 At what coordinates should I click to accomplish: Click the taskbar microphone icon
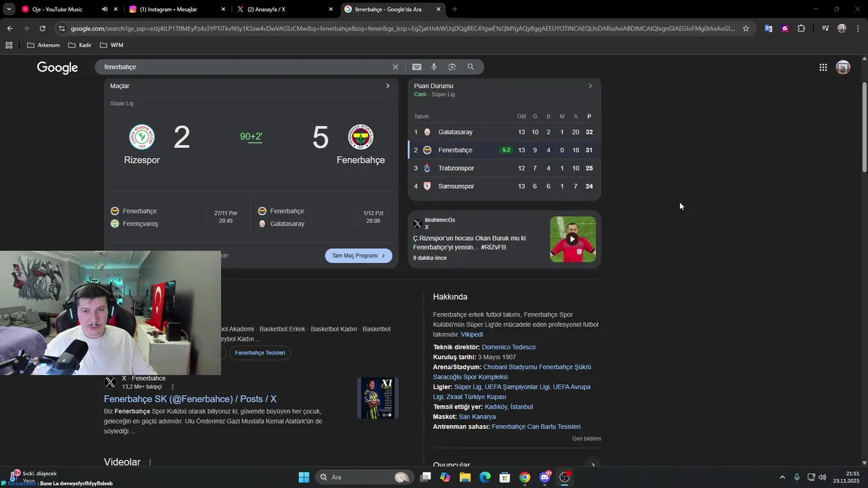point(797,477)
